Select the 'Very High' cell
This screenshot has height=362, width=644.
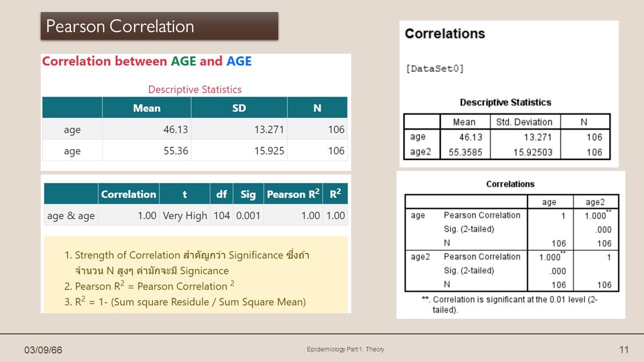(x=185, y=216)
